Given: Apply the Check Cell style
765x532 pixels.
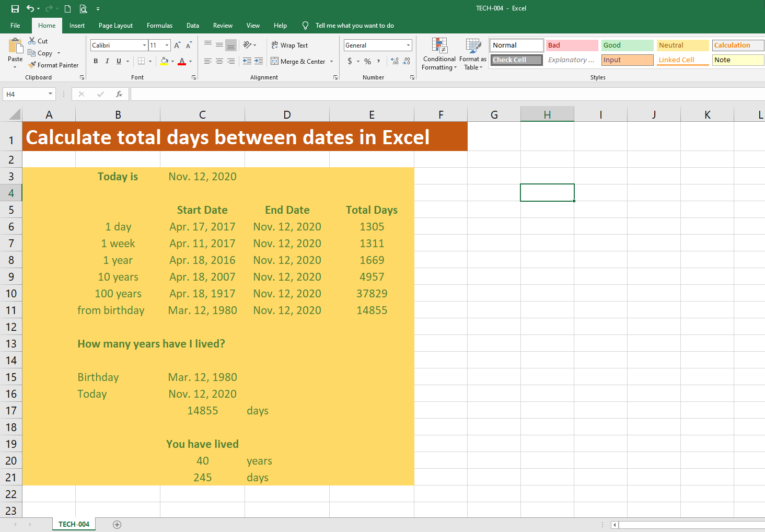Looking at the screenshot, I should coord(516,60).
